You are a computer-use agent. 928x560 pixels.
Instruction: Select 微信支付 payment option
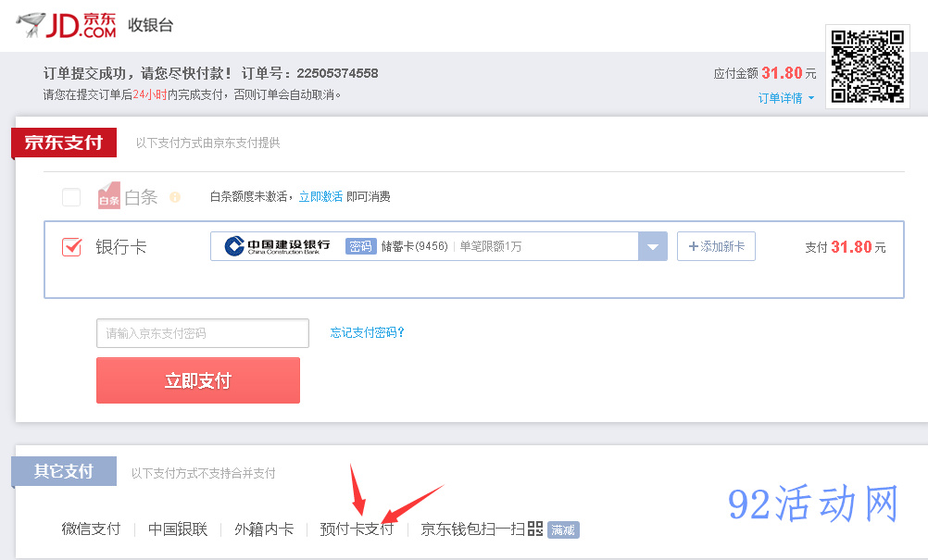click(91, 529)
